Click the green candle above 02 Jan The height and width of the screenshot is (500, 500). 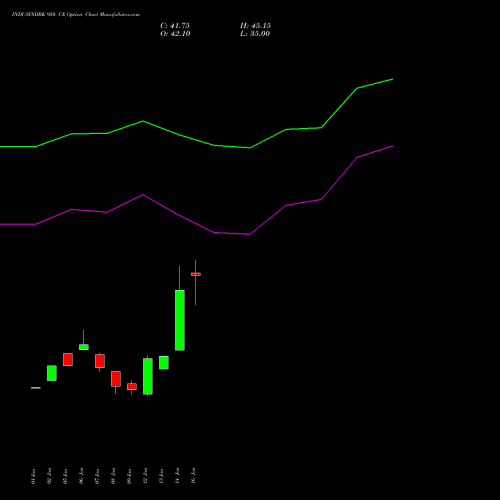click(52, 373)
